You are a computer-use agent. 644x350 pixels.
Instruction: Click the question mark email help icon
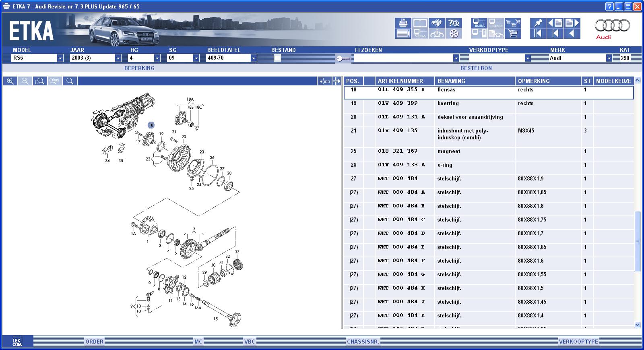click(x=454, y=23)
